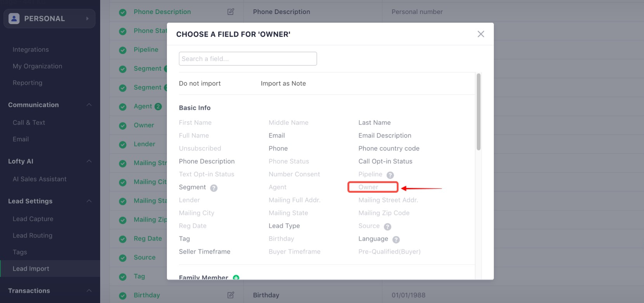The width and height of the screenshot is (644, 303).
Task: Click the edit icon on Birthday row
Action: pyautogui.click(x=231, y=295)
